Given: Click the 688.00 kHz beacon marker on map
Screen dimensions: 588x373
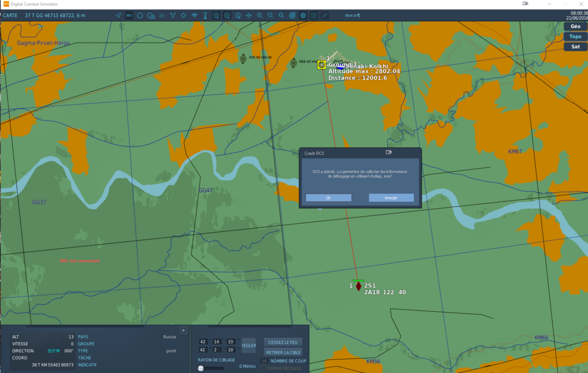Looking at the screenshot, I should 293,63.
